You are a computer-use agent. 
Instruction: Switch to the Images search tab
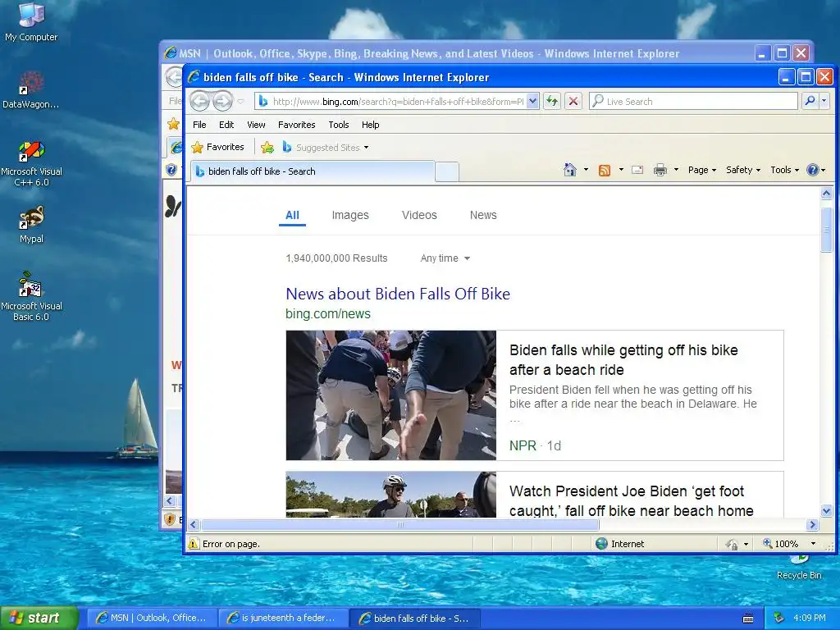tap(350, 216)
